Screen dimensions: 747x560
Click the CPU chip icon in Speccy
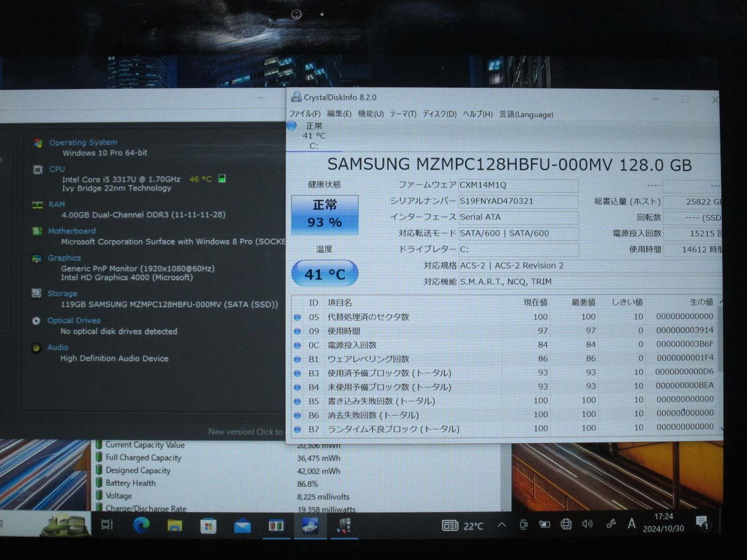pyautogui.click(x=38, y=169)
